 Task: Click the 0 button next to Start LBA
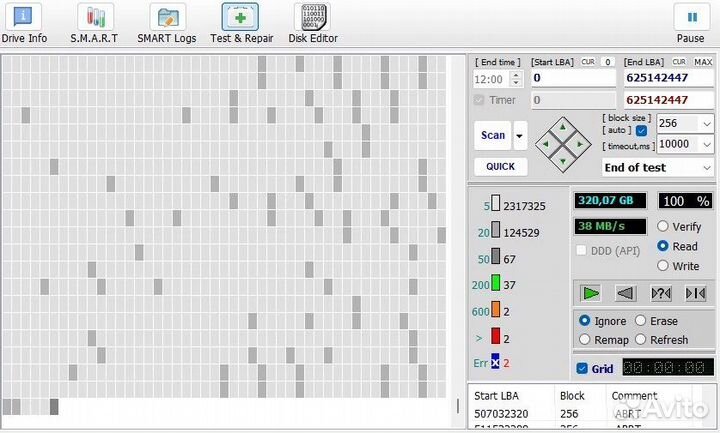[x=608, y=62]
